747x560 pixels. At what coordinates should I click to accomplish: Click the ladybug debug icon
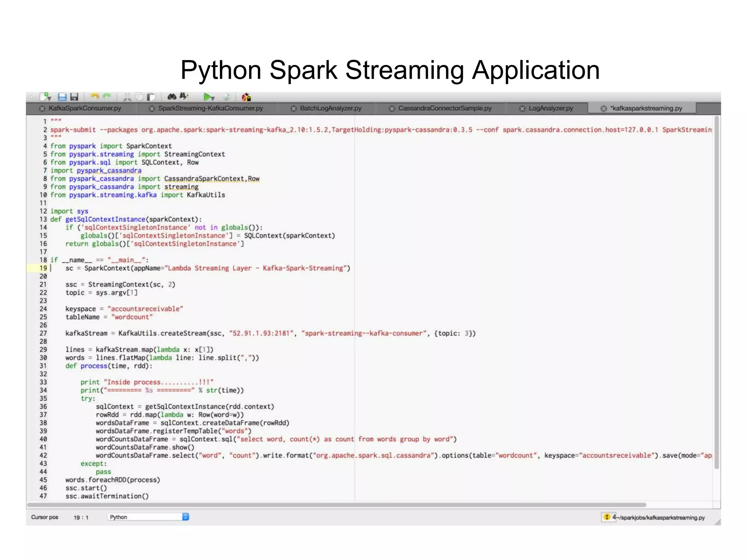click(247, 97)
